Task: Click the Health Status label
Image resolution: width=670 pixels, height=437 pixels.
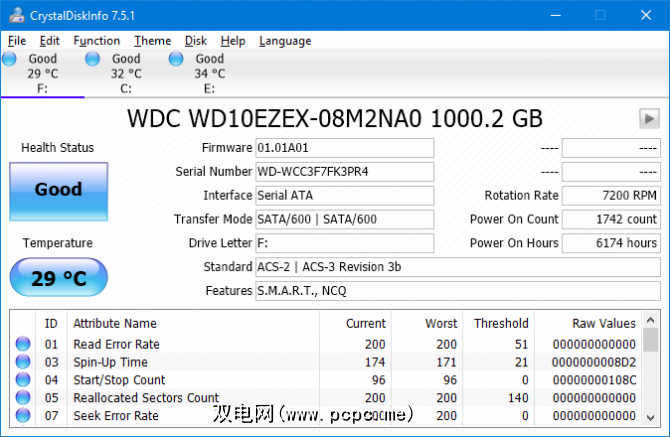Action: click(58, 148)
